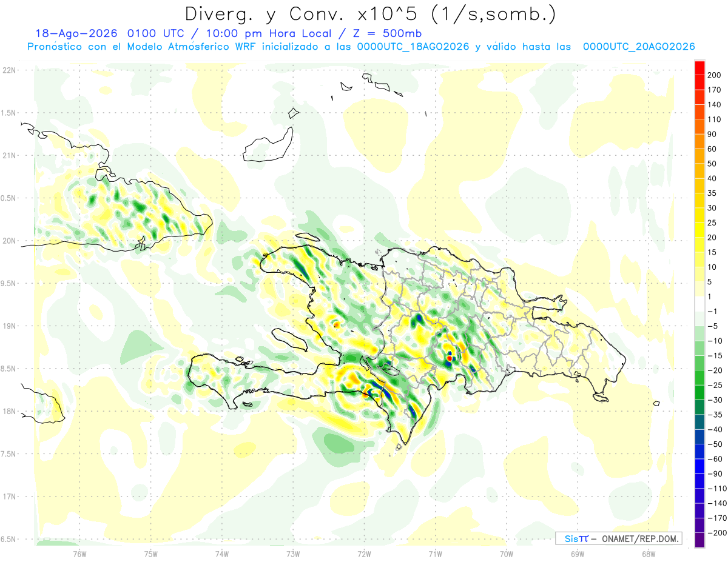This screenshot has height=562, width=728.
Task: Click the '0000UTC_18AGO2026' initialization time
Action: pos(413,47)
